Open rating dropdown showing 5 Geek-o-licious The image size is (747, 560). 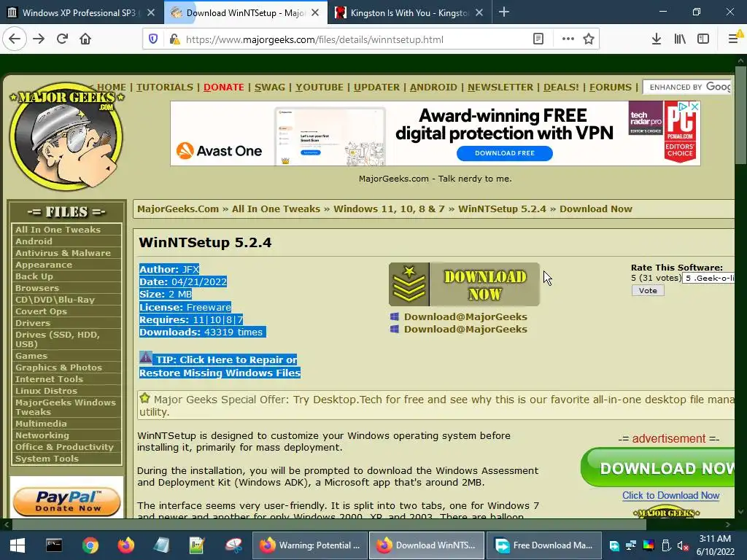(x=708, y=278)
